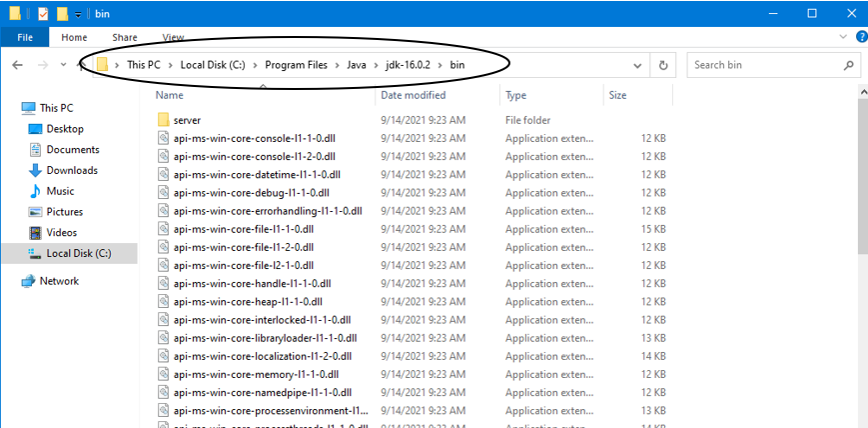Open the File menu tab
The image size is (868, 428).
click(x=25, y=38)
